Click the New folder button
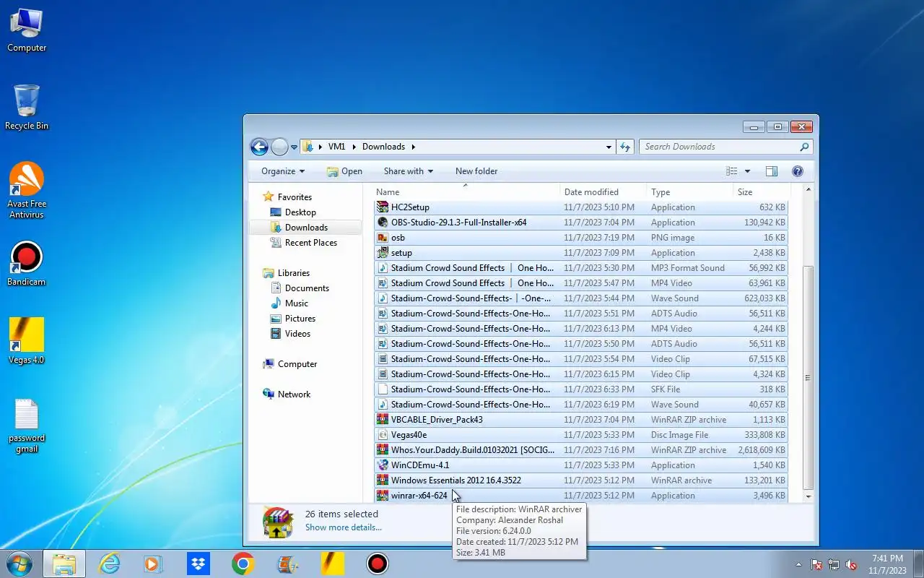 (476, 171)
